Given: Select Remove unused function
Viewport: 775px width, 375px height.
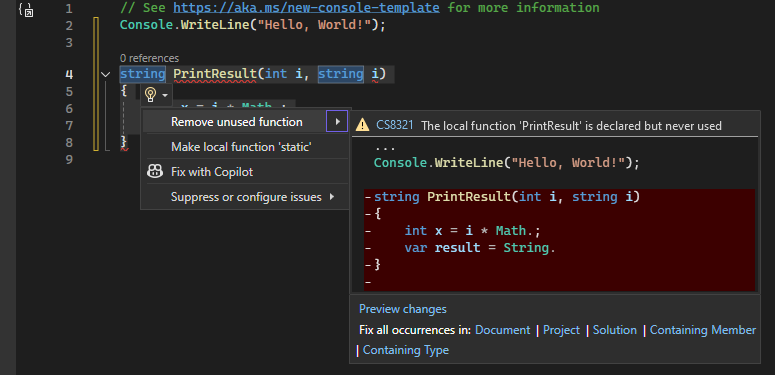Looking at the screenshot, I should point(237,122).
